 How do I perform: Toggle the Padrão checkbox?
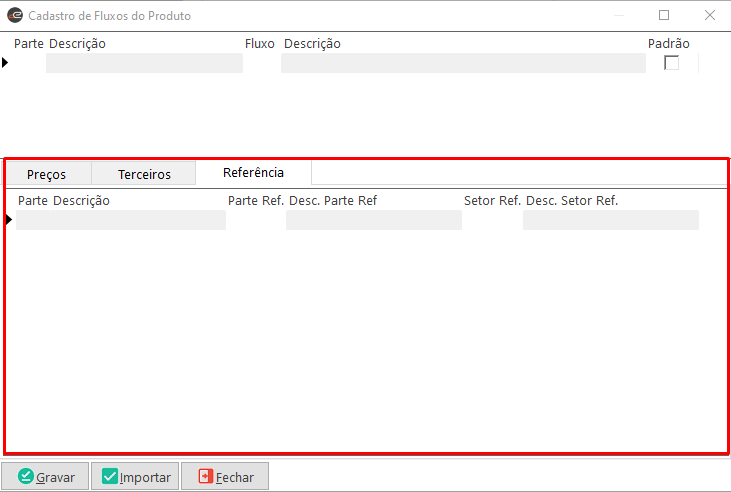click(671, 63)
